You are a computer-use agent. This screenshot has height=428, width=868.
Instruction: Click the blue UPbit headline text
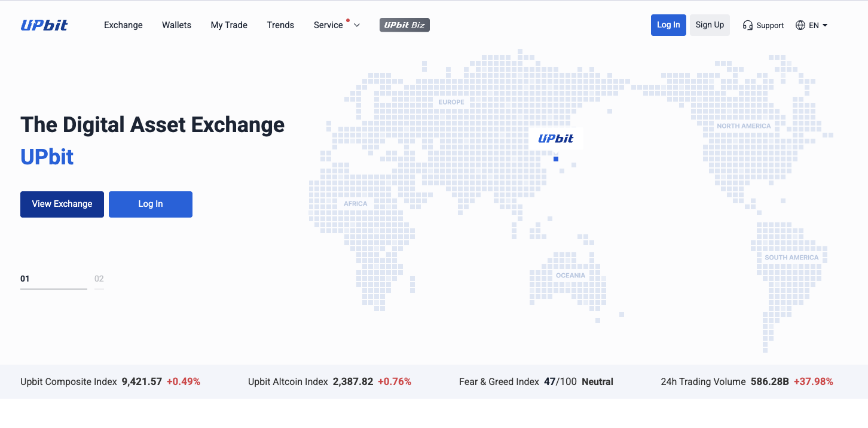click(x=47, y=157)
